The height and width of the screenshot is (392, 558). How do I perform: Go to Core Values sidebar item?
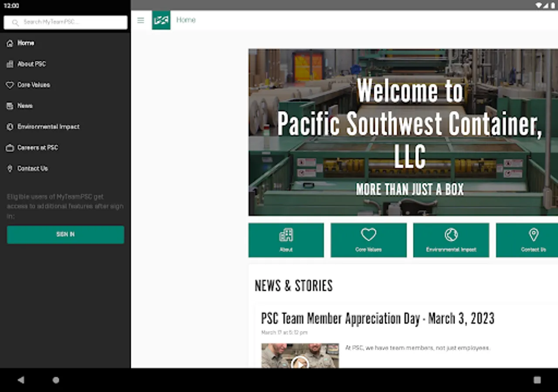click(65, 85)
